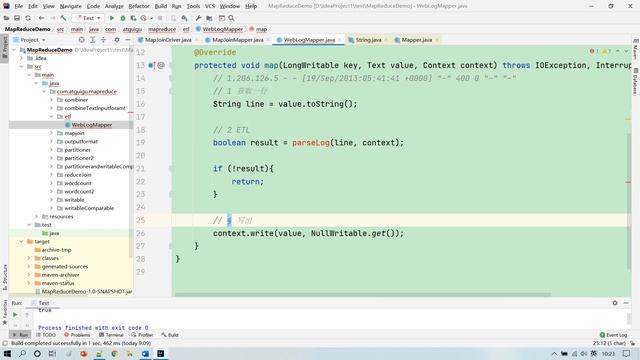Switch to Mapper.java tab
Viewport: 640px width, 360px height.
click(416, 40)
